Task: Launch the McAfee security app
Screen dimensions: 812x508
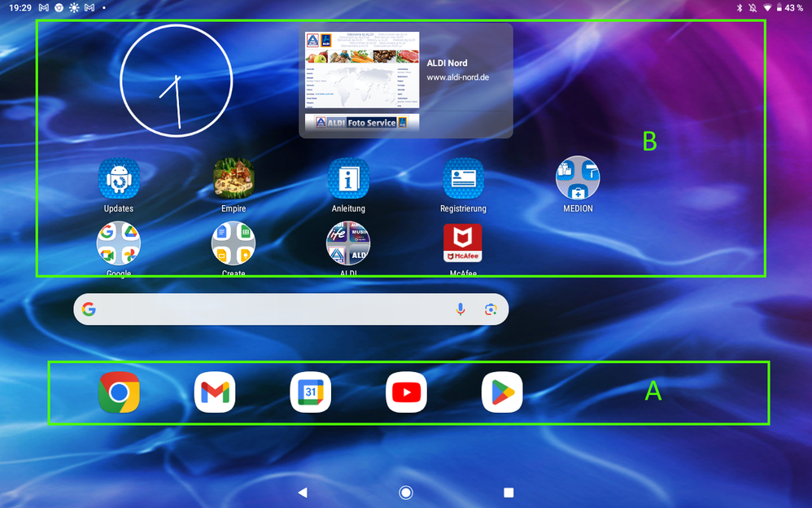Action: (x=463, y=244)
